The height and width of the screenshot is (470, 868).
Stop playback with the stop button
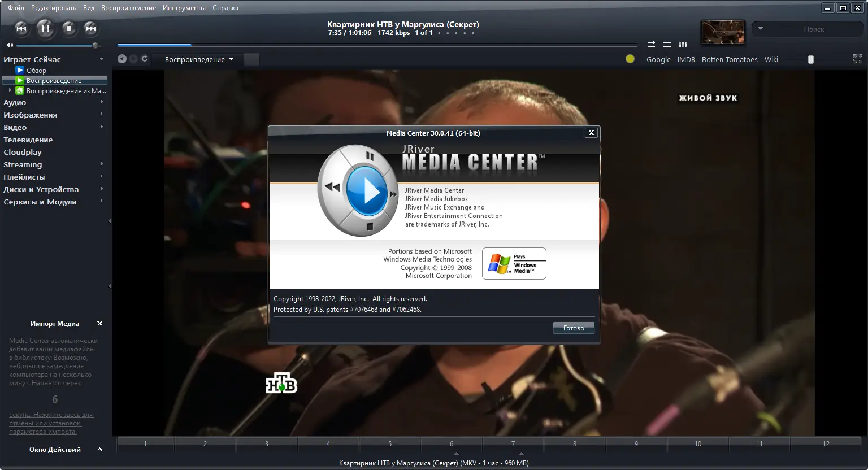[68, 28]
